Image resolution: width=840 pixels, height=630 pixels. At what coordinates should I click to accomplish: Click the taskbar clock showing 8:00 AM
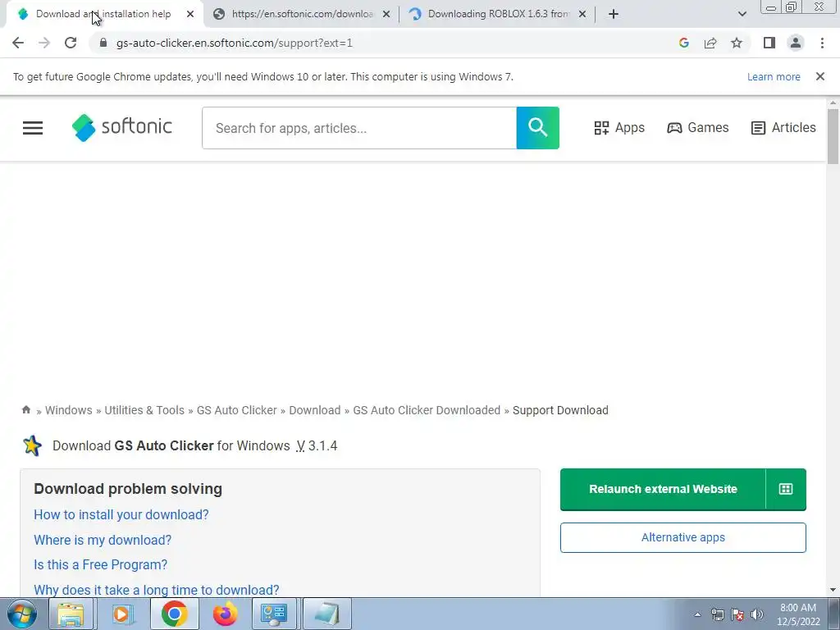798,614
